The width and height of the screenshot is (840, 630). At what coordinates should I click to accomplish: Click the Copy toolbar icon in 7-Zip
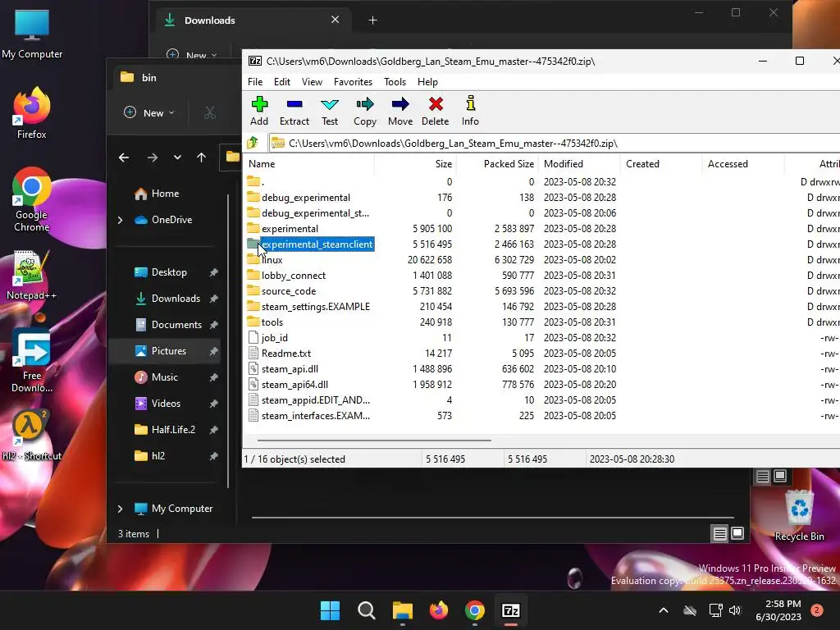point(365,111)
